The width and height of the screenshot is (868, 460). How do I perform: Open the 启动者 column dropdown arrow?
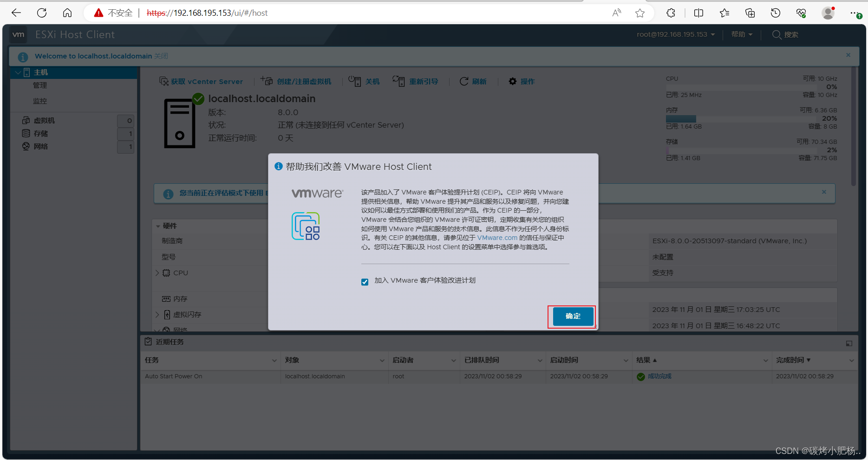point(453,361)
